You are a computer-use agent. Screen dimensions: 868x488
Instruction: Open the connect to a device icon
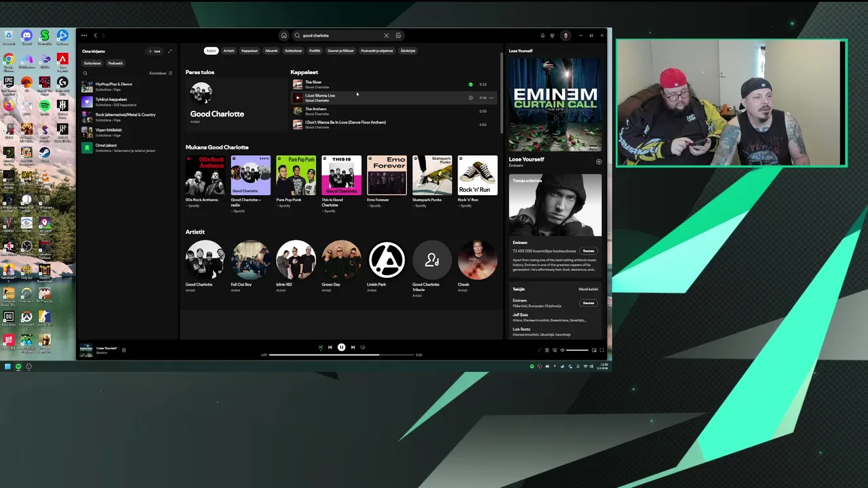pos(555,350)
